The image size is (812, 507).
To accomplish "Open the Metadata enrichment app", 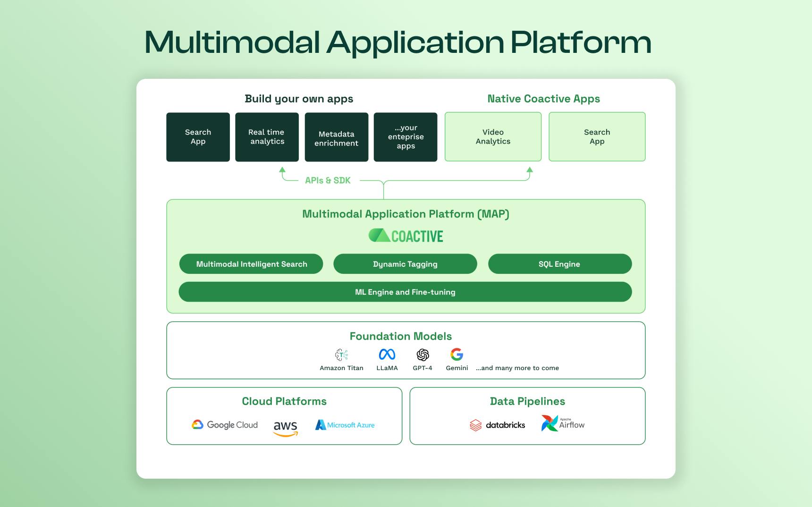I will coord(336,136).
